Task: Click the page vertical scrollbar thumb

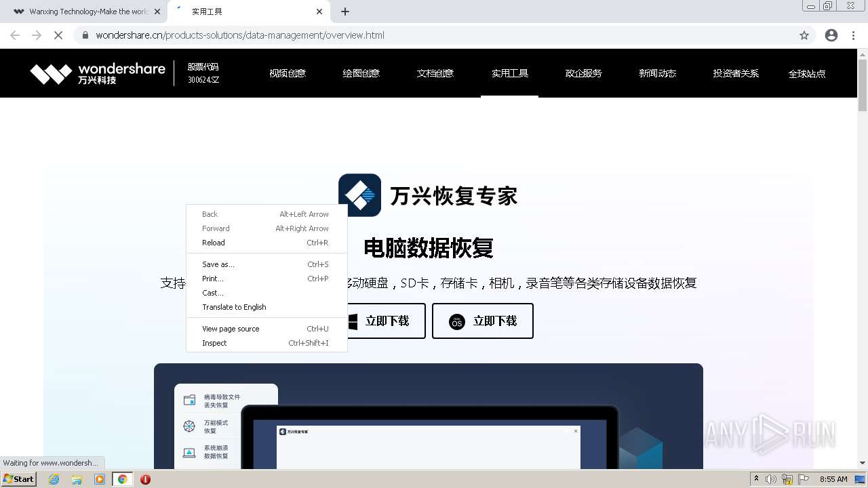Action: pyautogui.click(x=863, y=85)
